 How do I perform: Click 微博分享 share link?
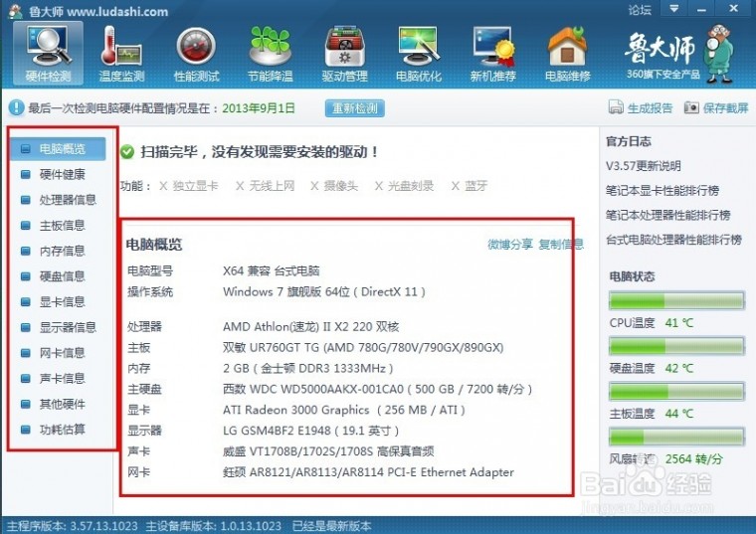[x=510, y=245]
